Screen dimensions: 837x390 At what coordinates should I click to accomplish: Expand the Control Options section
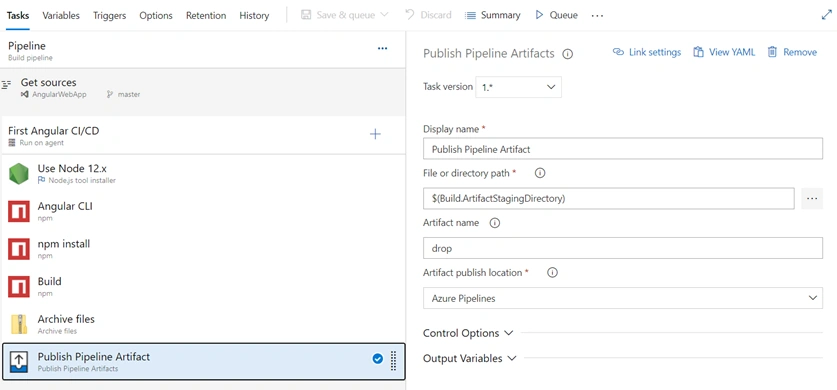pyautogui.click(x=468, y=333)
